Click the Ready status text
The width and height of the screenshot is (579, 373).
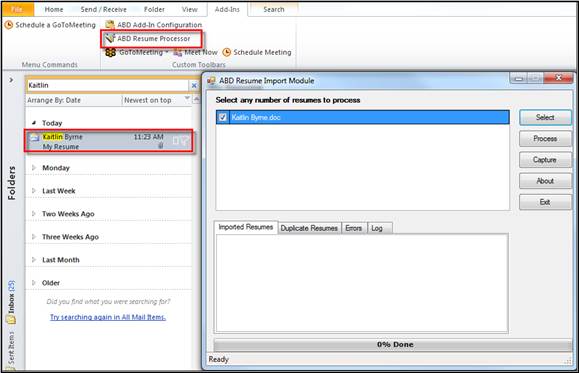[x=219, y=359]
